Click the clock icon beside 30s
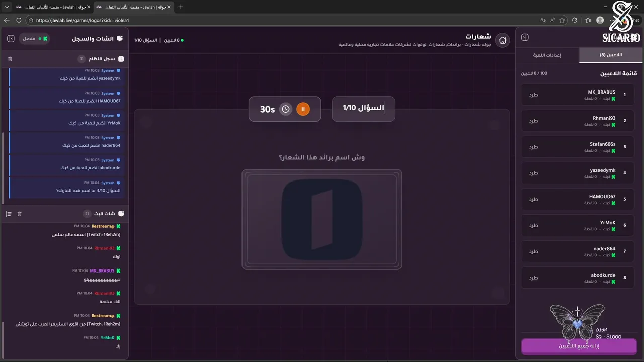 [x=286, y=109]
